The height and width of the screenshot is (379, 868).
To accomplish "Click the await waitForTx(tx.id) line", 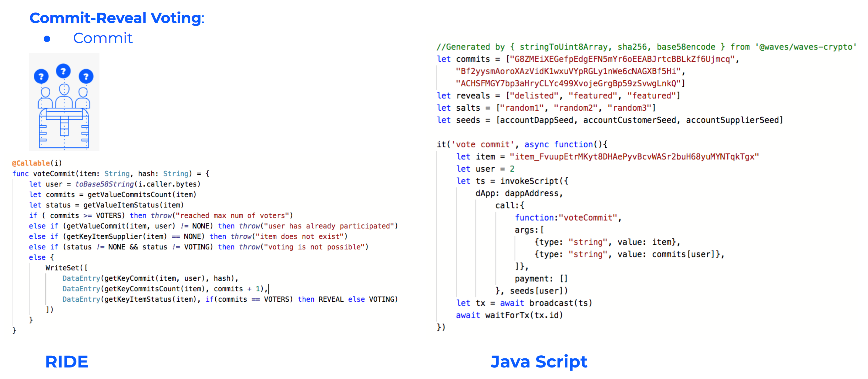I will tap(509, 315).
